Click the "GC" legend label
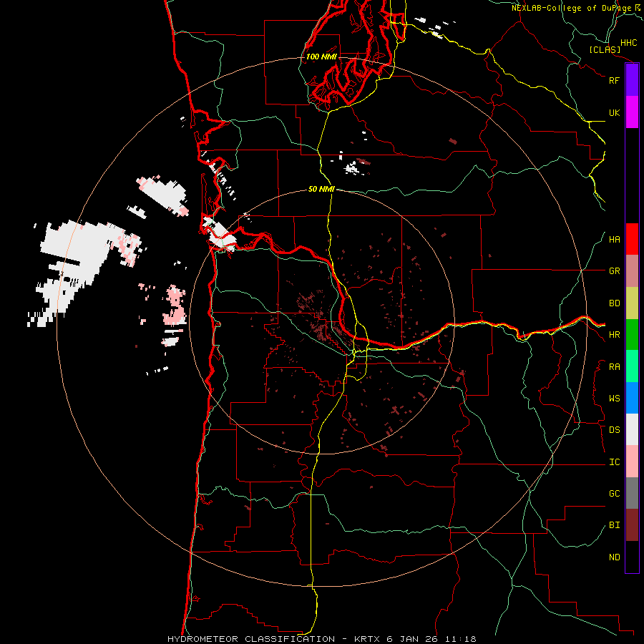Screen dimensions: 644x644 pyautogui.click(x=614, y=494)
